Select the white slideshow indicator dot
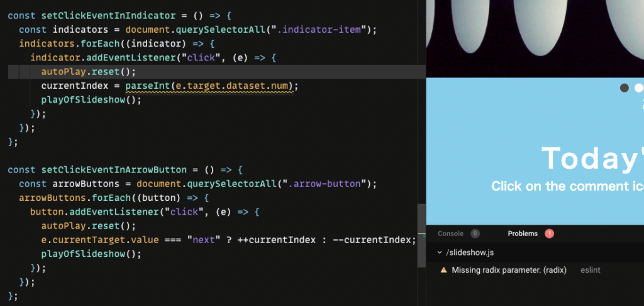Screen dimensions: 644x306 tap(639, 88)
